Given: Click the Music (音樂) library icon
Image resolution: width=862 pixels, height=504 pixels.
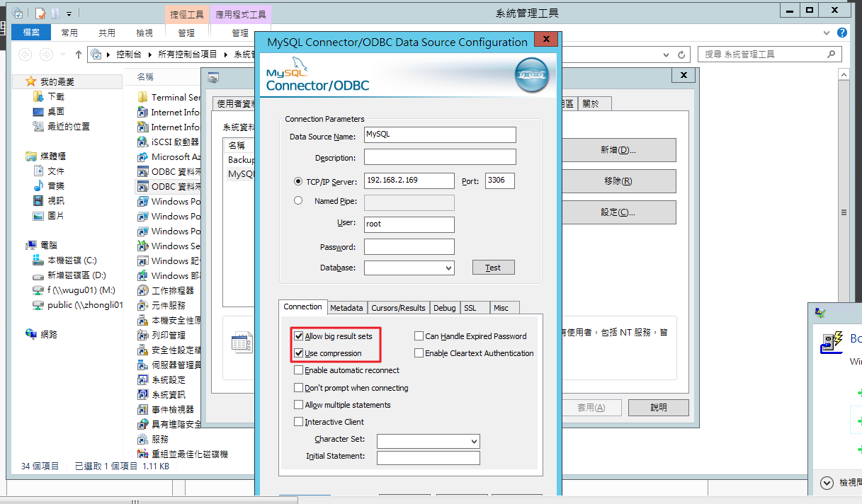Looking at the screenshot, I should tap(38, 185).
